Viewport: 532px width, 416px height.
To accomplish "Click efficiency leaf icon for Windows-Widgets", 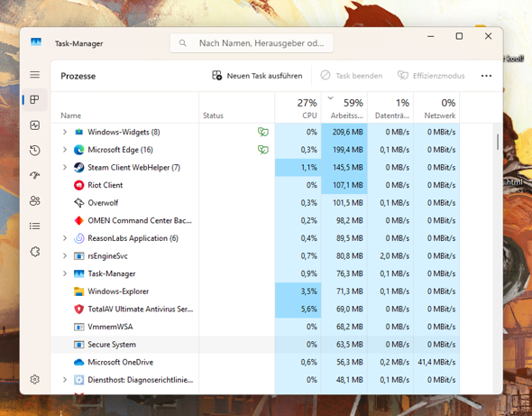I will (263, 132).
